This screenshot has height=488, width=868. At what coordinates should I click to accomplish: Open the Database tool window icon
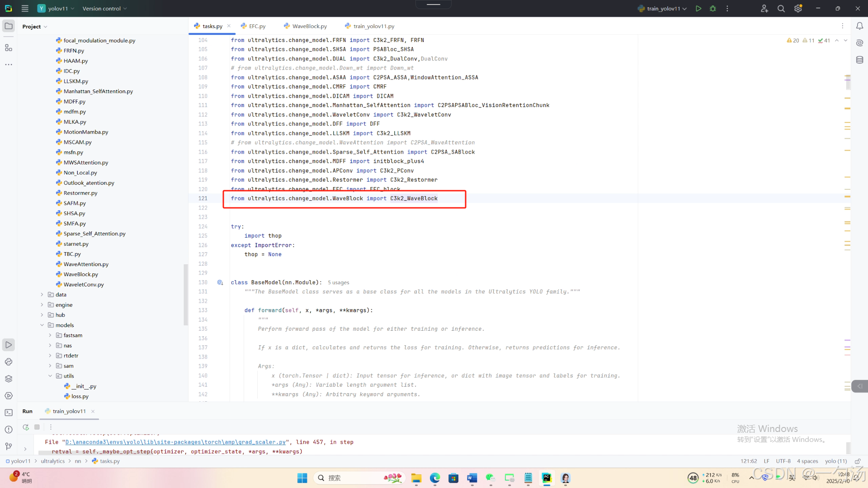pyautogui.click(x=859, y=60)
